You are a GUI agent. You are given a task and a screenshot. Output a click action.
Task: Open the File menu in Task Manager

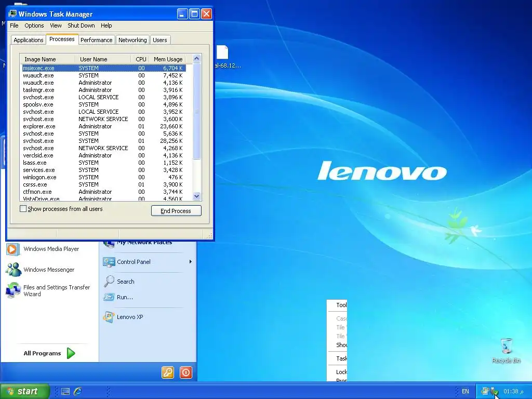[14, 25]
